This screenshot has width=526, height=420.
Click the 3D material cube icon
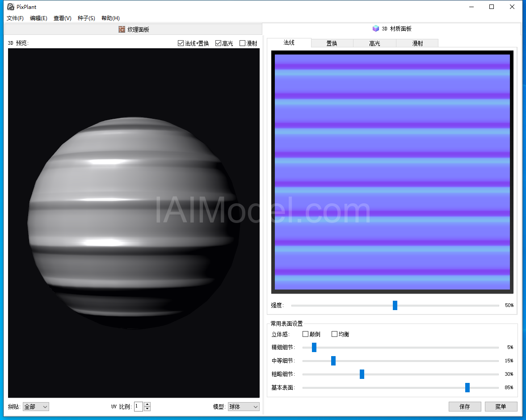pos(376,29)
